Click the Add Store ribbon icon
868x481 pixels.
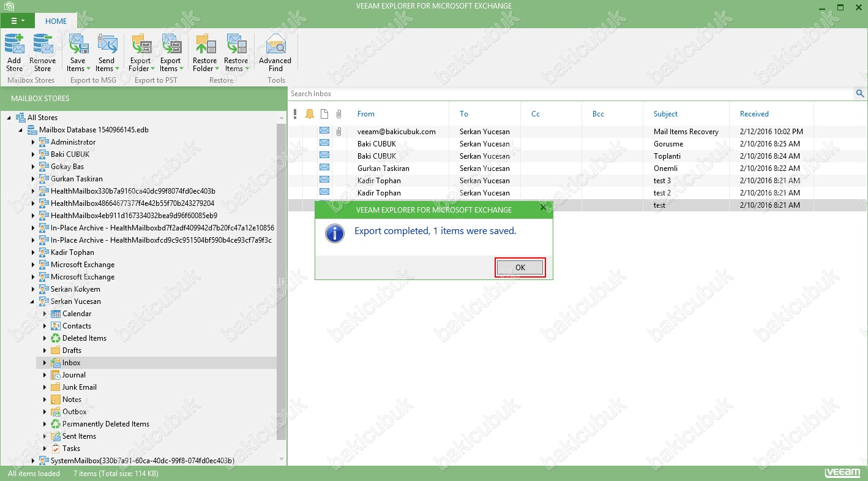click(x=14, y=45)
